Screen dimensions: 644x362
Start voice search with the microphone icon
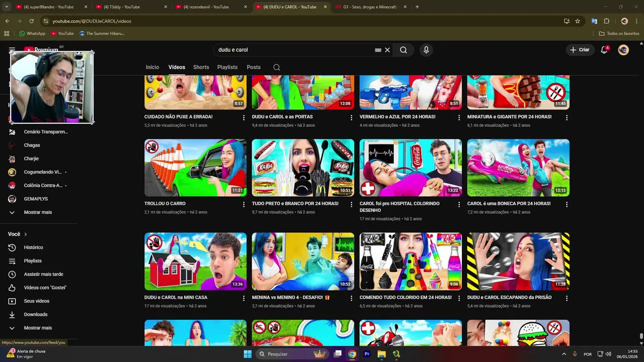click(426, 50)
